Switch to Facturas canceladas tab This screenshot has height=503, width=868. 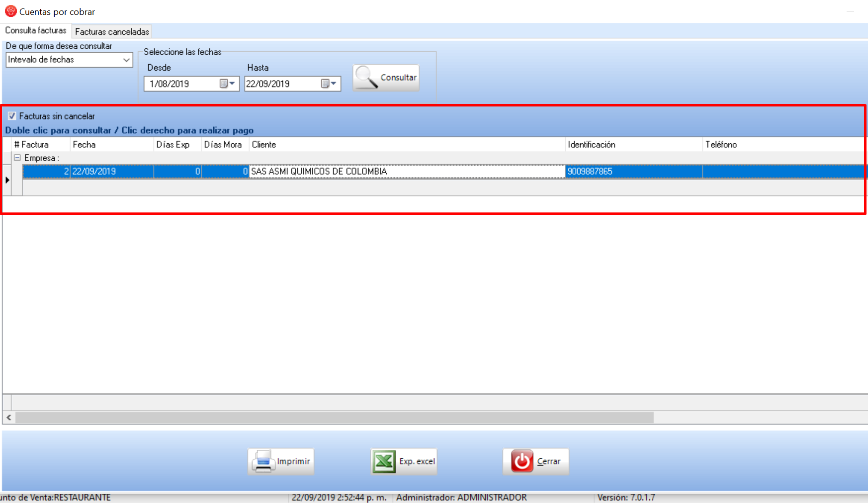click(x=112, y=31)
